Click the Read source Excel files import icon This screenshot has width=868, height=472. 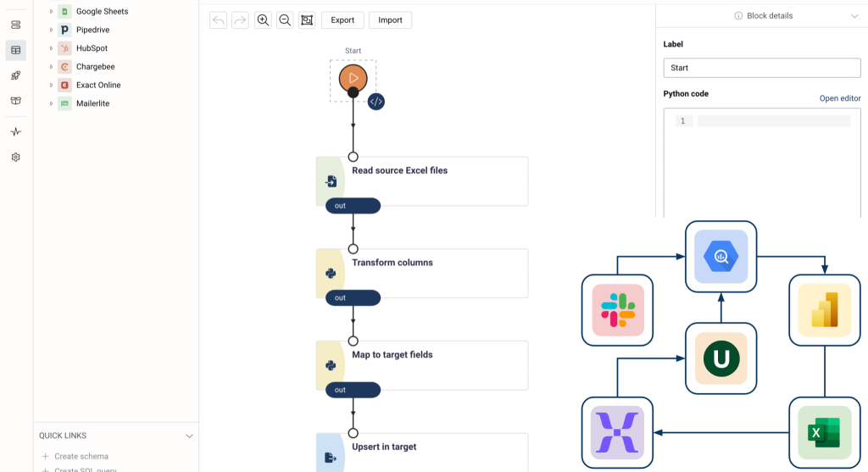pos(331,181)
